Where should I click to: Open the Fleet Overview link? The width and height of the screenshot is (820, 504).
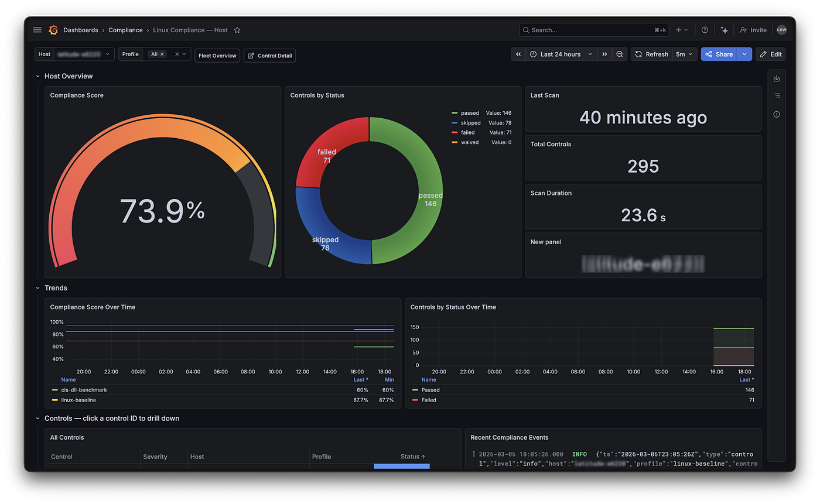tap(217, 56)
